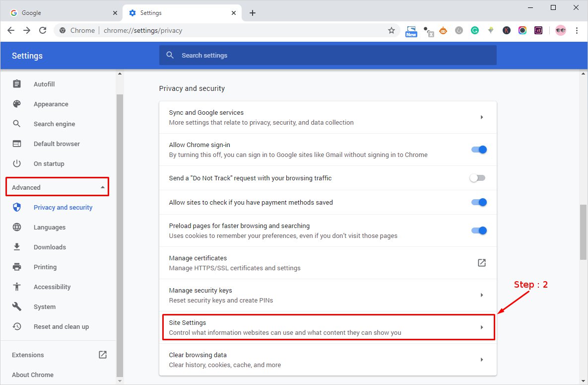This screenshot has height=385, width=588.
Task: Turn off the Preload pages toggle
Action: click(x=479, y=231)
